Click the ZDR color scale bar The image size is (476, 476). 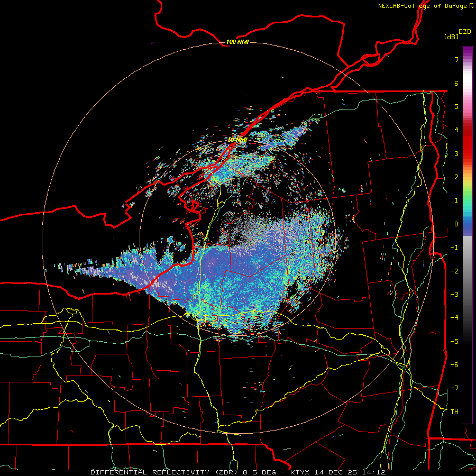tap(467, 235)
